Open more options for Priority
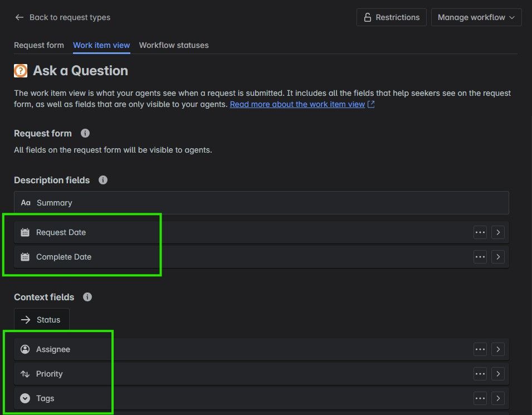The height and width of the screenshot is (415, 532). [480, 374]
